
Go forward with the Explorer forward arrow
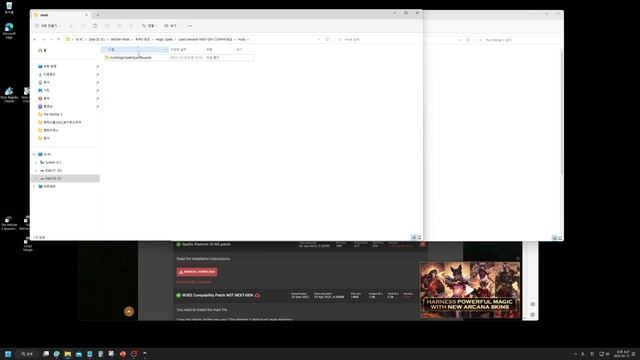(x=44, y=40)
